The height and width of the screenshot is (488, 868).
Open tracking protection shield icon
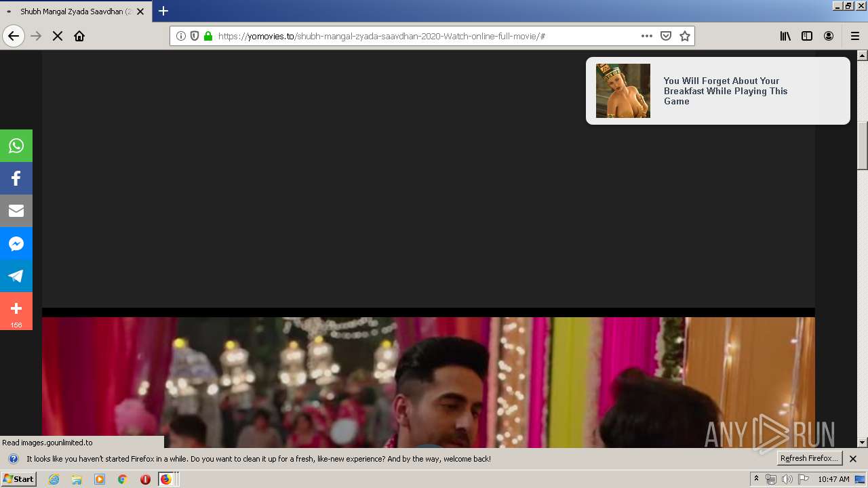pyautogui.click(x=195, y=36)
